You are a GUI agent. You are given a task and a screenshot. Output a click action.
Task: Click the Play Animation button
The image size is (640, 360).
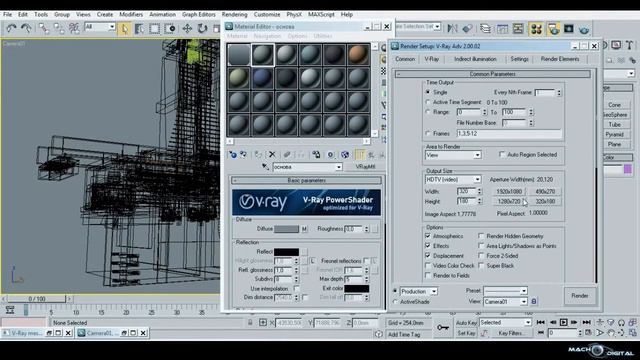click(564, 322)
